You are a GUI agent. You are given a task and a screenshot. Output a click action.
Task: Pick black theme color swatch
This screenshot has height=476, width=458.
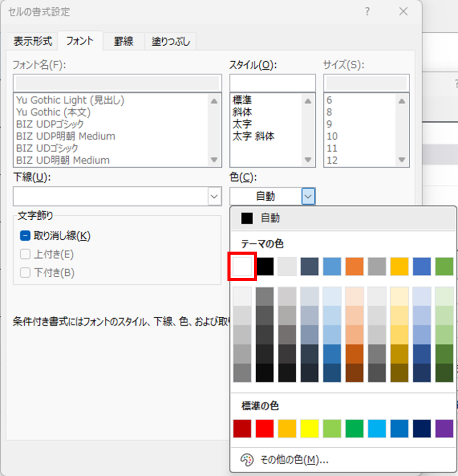pos(264,266)
